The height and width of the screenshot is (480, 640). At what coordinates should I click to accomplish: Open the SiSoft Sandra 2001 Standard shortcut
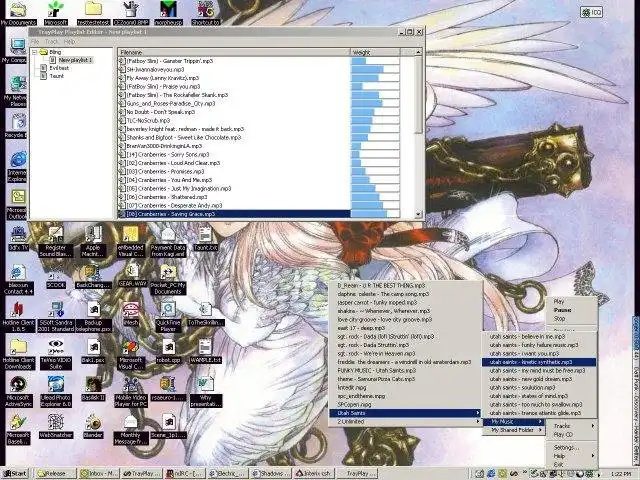[56, 317]
